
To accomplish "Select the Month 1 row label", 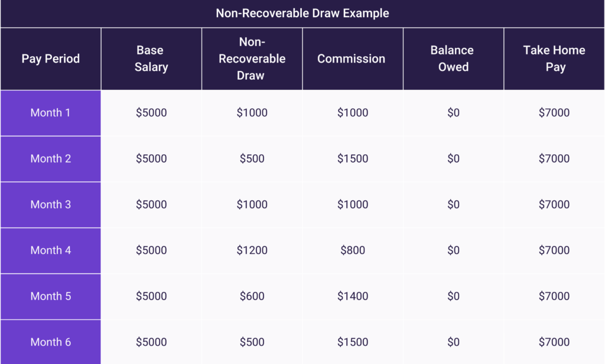I will point(51,113).
